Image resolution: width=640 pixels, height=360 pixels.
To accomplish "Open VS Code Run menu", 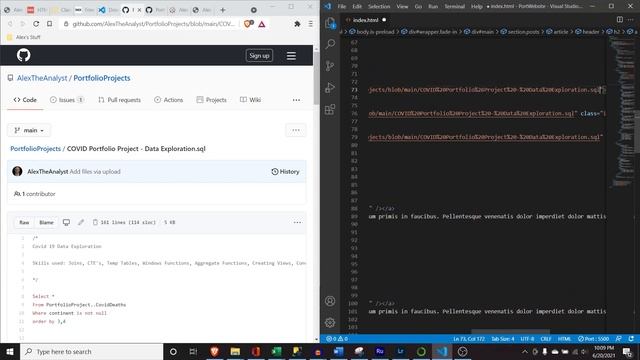I will 433,7.
